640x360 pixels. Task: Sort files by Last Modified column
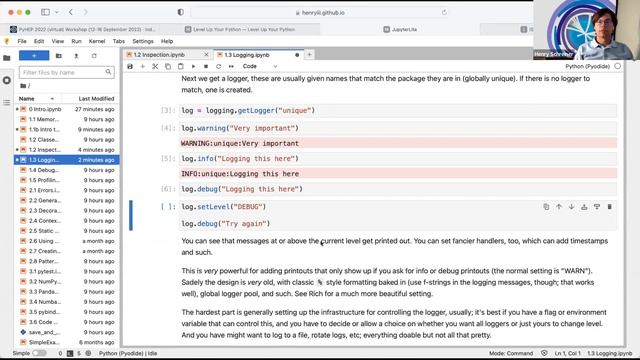(90, 99)
